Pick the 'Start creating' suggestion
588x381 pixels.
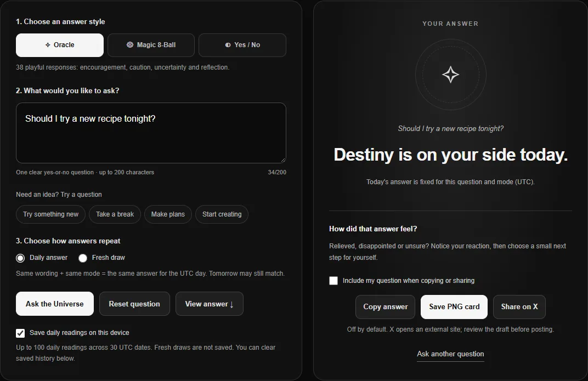[x=222, y=214]
